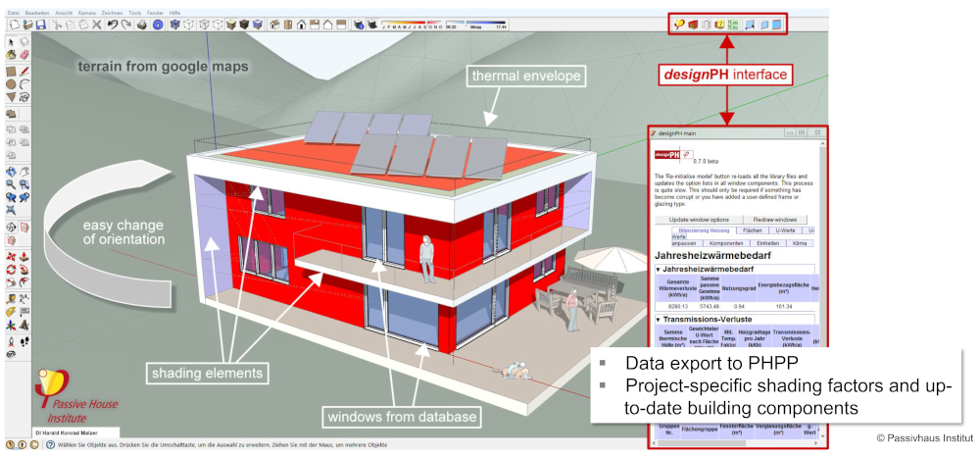980x456 pixels.
Task: Click the Update window options button
Action: pos(699,220)
